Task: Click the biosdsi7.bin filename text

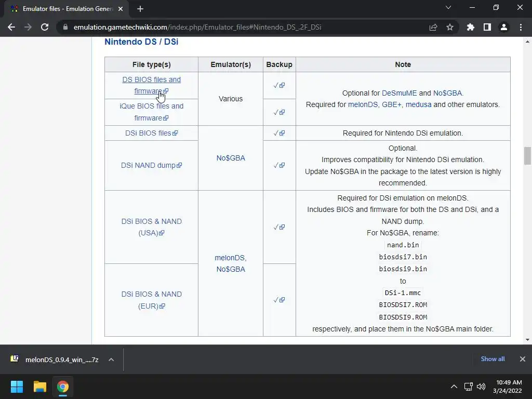Action: pyautogui.click(x=403, y=257)
